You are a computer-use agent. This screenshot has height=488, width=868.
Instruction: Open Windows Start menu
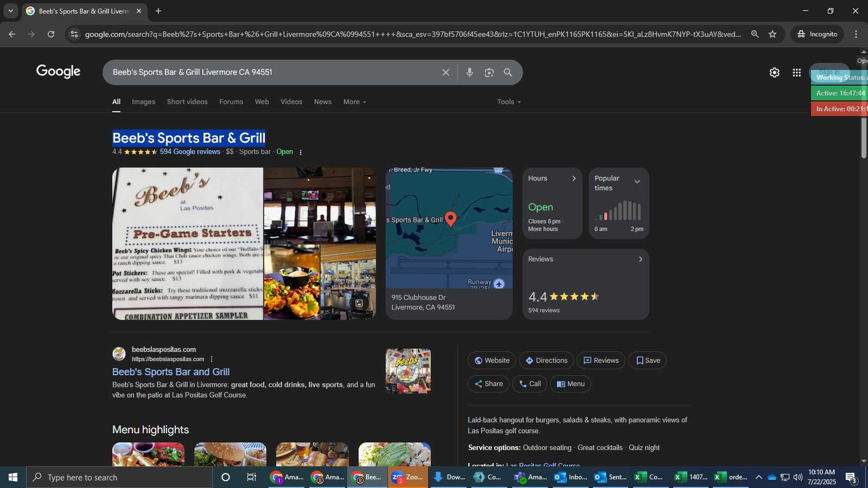13,477
